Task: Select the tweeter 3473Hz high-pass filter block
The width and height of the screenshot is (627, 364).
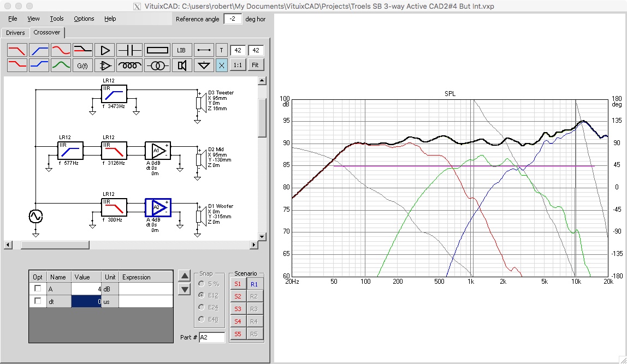Action: pyautogui.click(x=114, y=94)
